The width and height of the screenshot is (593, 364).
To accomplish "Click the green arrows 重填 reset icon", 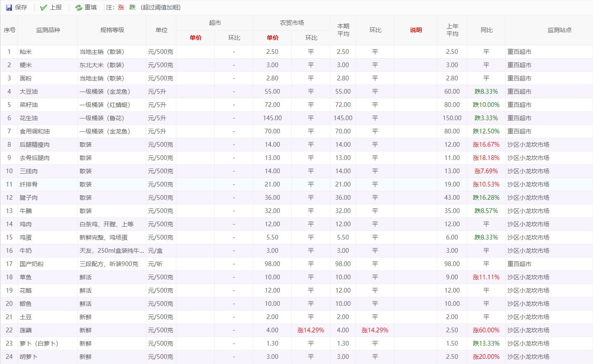I will pos(78,8).
